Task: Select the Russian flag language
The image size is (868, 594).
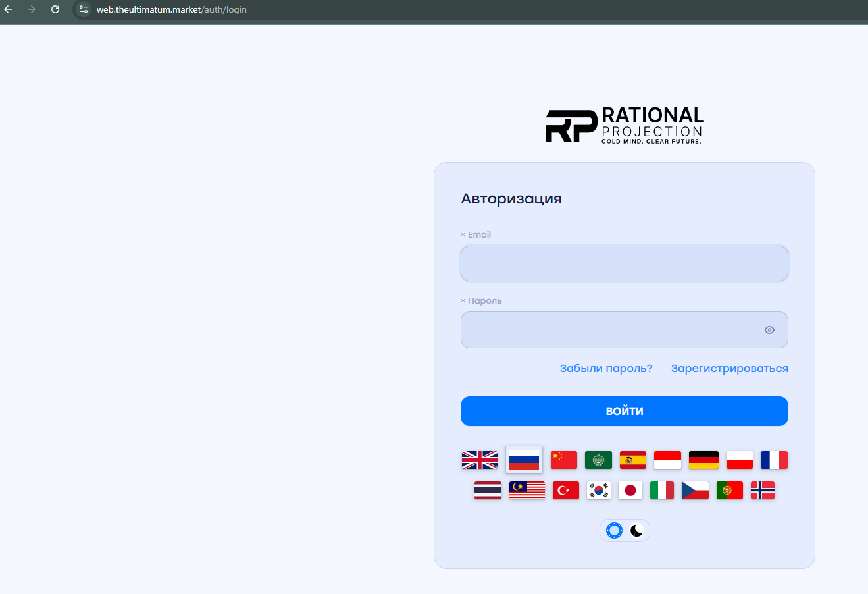Action: 524,460
